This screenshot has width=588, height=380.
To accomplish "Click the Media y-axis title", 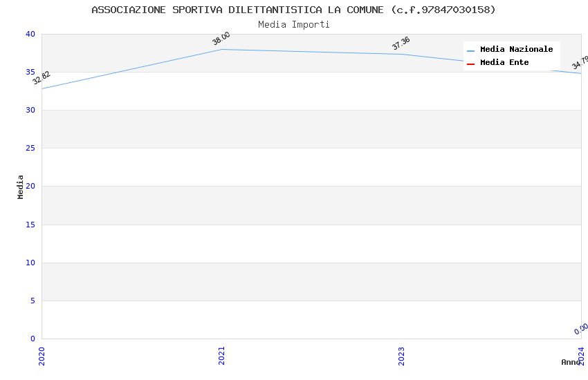I will point(21,187).
